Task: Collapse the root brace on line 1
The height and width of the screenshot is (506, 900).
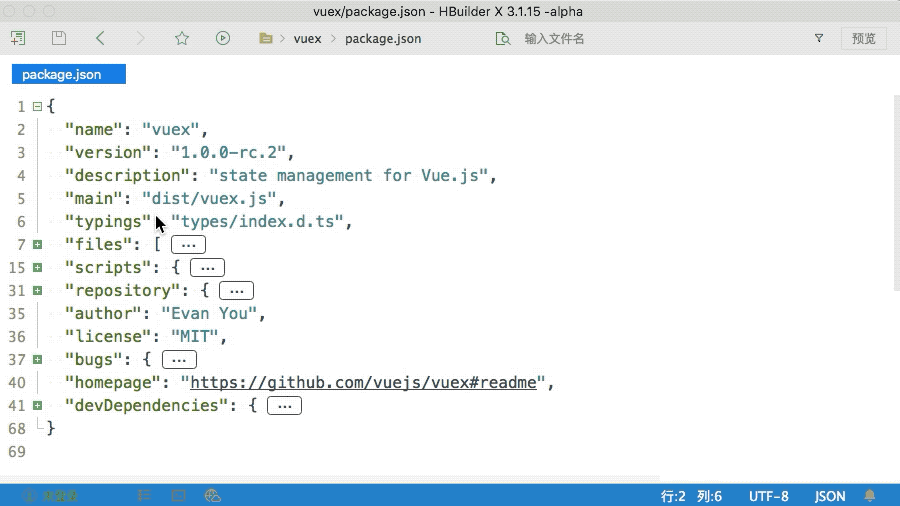Action: (37, 106)
